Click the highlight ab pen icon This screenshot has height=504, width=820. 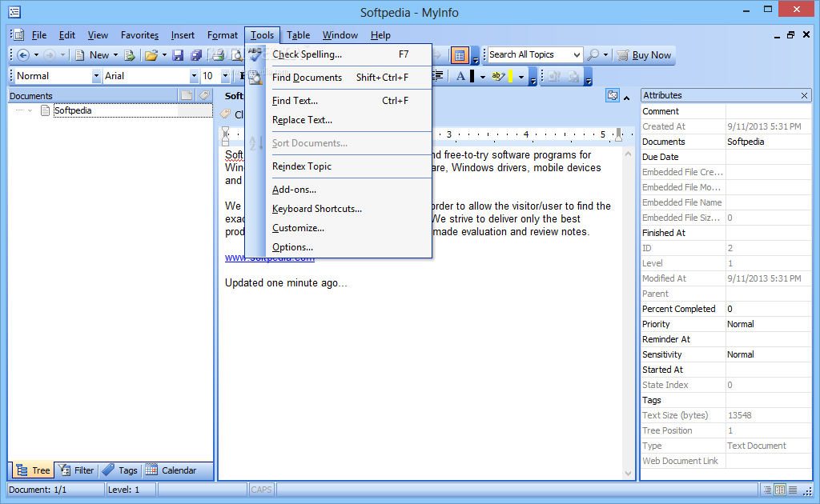click(498, 76)
